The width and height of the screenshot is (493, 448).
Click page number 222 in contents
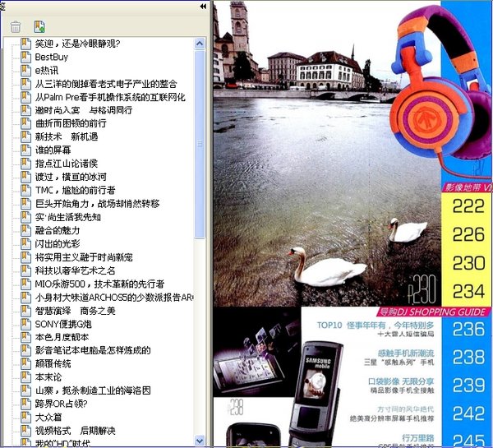(x=468, y=206)
